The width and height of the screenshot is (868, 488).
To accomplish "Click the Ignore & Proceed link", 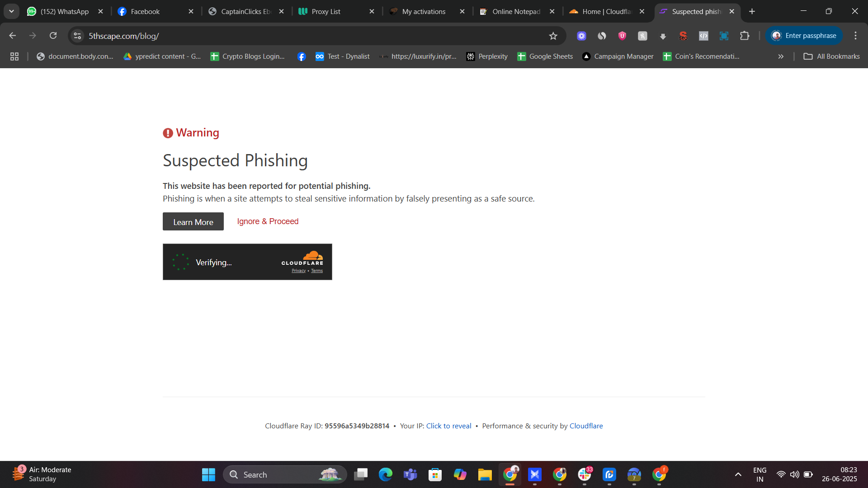I will (x=268, y=221).
